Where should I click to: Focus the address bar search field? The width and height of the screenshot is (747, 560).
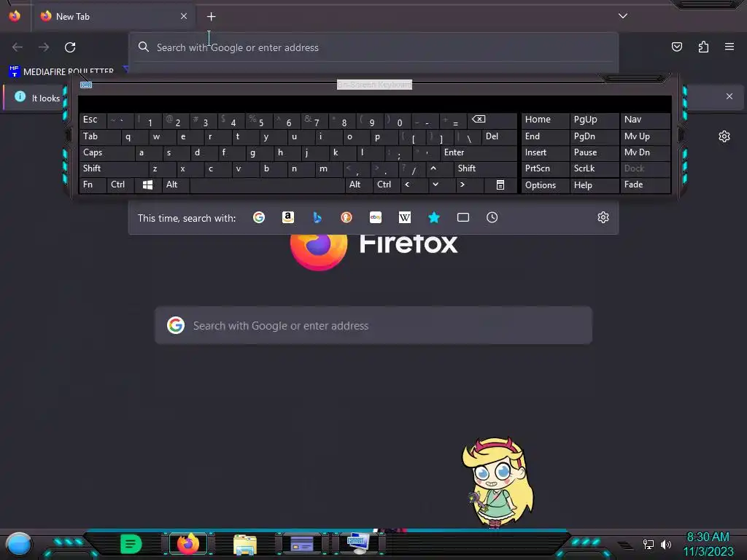coord(373,47)
